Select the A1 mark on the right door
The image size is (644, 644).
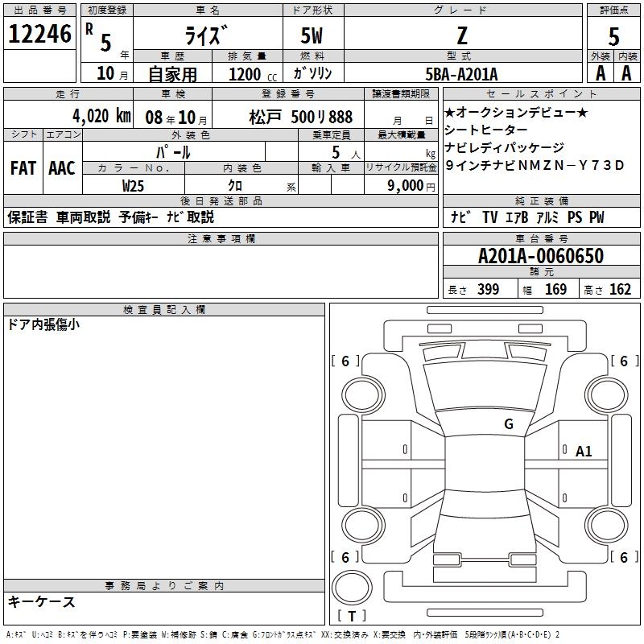[583, 451]
